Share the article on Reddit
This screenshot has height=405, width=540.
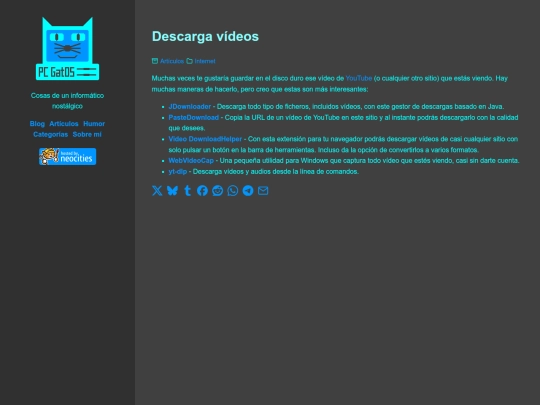pos(218,190)
